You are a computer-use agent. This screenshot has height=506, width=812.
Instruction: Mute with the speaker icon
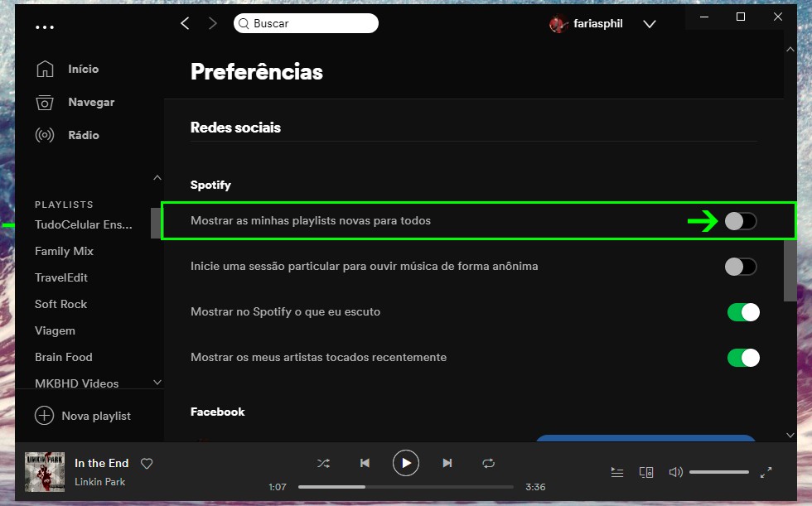676,472
